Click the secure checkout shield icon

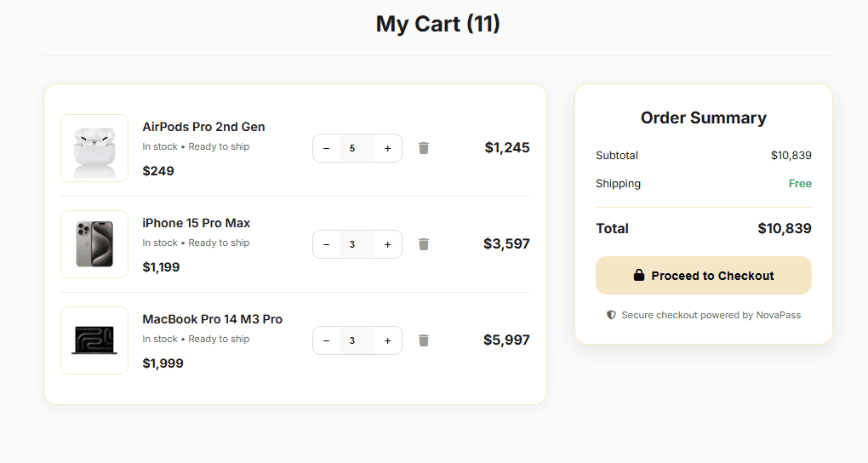(611, 315)
